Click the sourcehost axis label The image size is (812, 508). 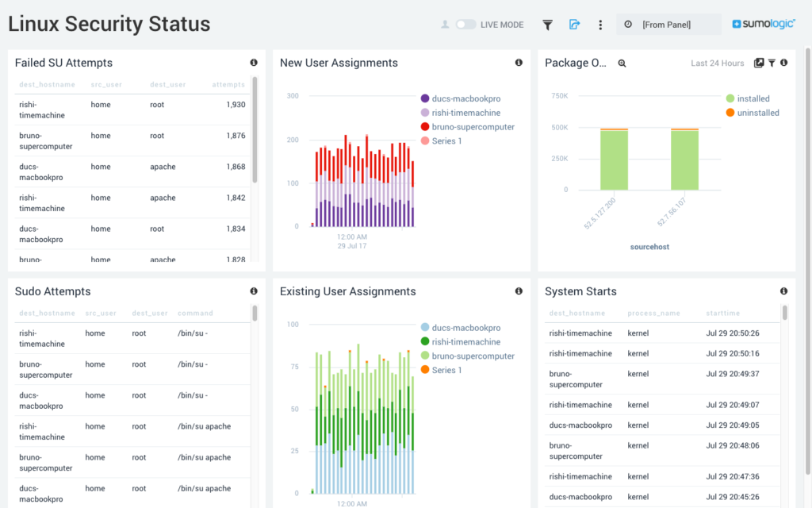click(x=649, y=247)
